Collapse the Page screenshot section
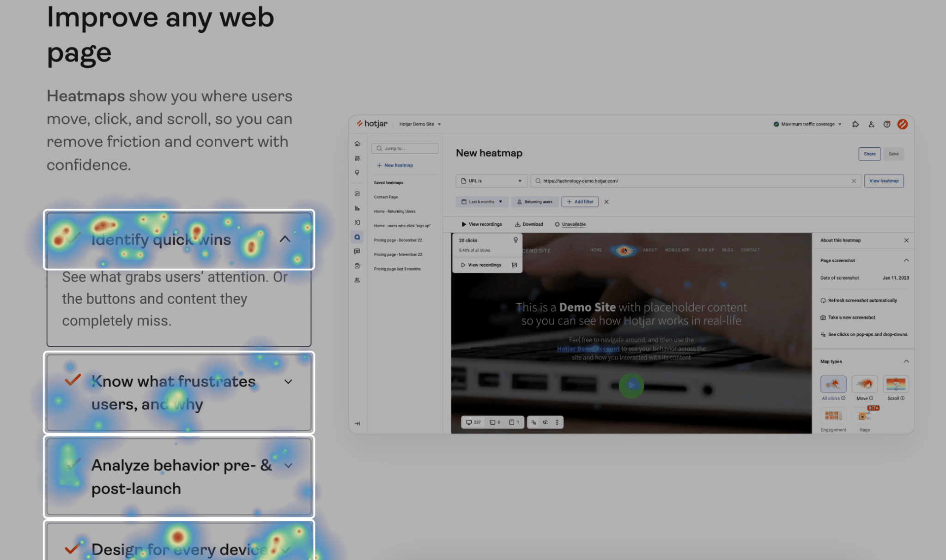This screenshot has height=560, width=946. tap(906, 260)
